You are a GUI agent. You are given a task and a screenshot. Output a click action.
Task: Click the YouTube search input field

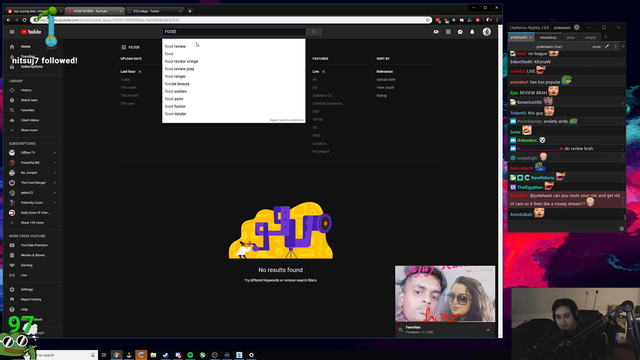[234, 32]
